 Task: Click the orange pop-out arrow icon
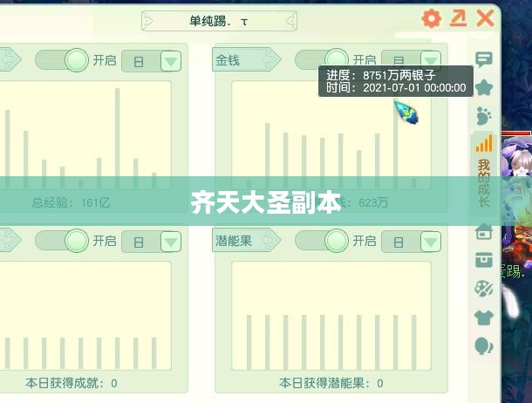[x=458, y=18]
